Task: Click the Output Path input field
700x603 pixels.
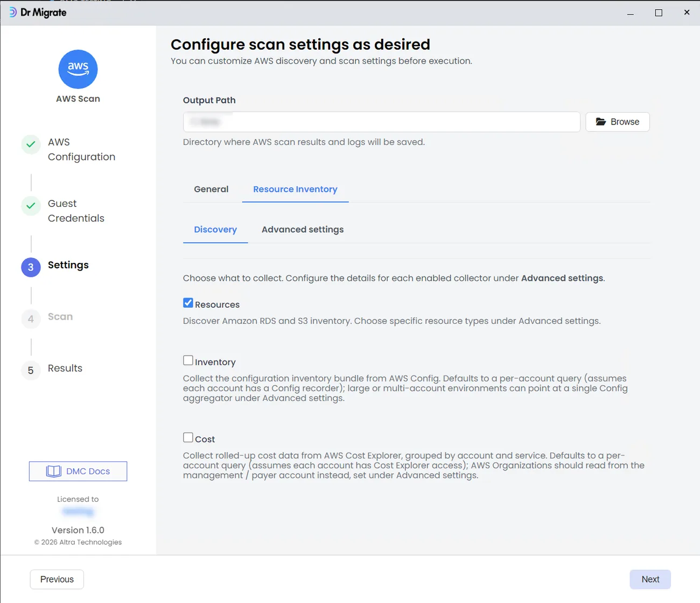Action: pyautogui.click(x=382, y=122)
